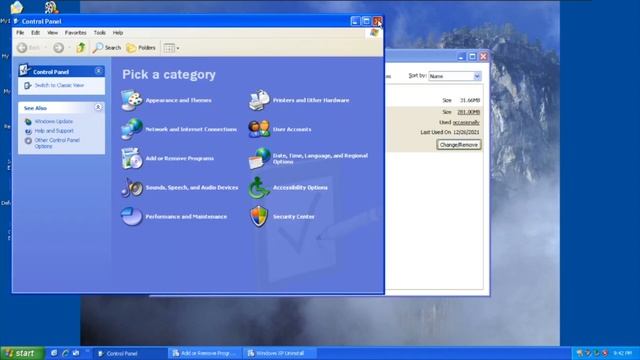Close the Control Panel window

coord(378,21)
